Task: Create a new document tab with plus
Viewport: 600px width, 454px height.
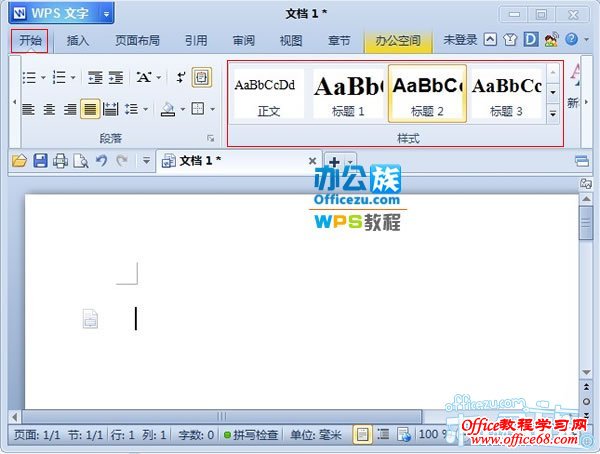Action: tap(334, 162)
